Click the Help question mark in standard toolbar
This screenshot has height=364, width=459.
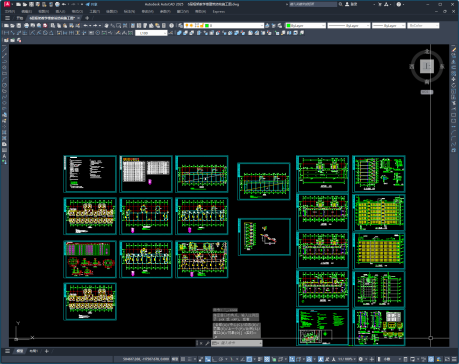[x=171, y=25]
